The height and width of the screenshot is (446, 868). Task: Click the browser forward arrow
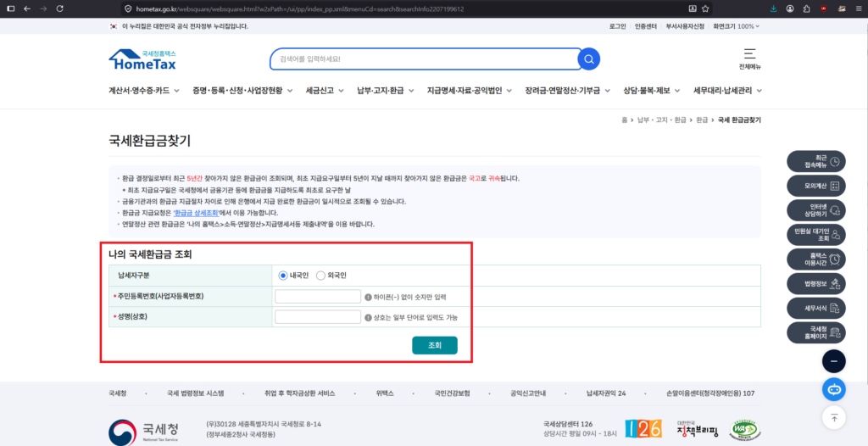(x=44, y=8)
